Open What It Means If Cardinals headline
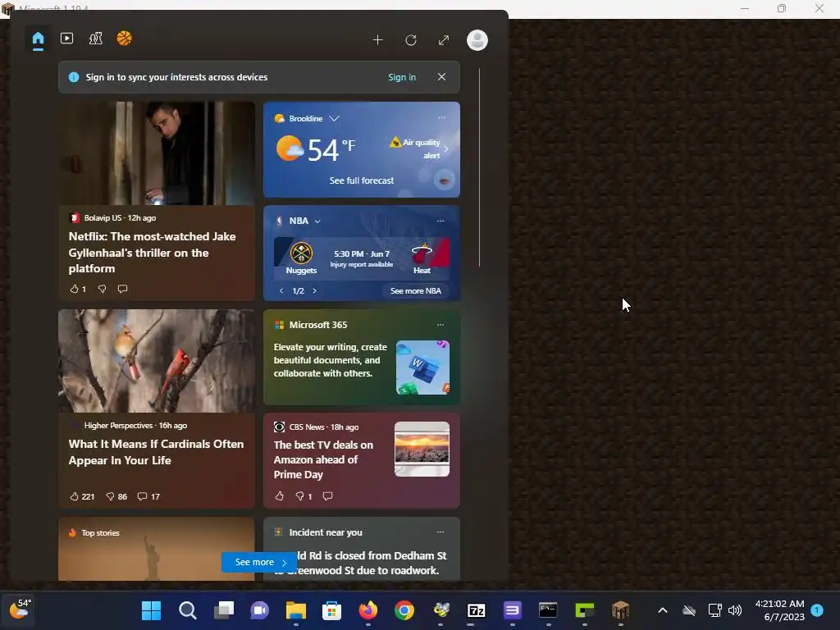840x630 pixels. click(x=156, y=452)
